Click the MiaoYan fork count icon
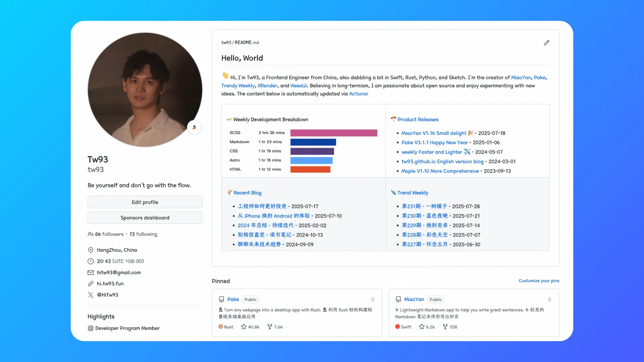The image size is (644, 362). (445, 327)
